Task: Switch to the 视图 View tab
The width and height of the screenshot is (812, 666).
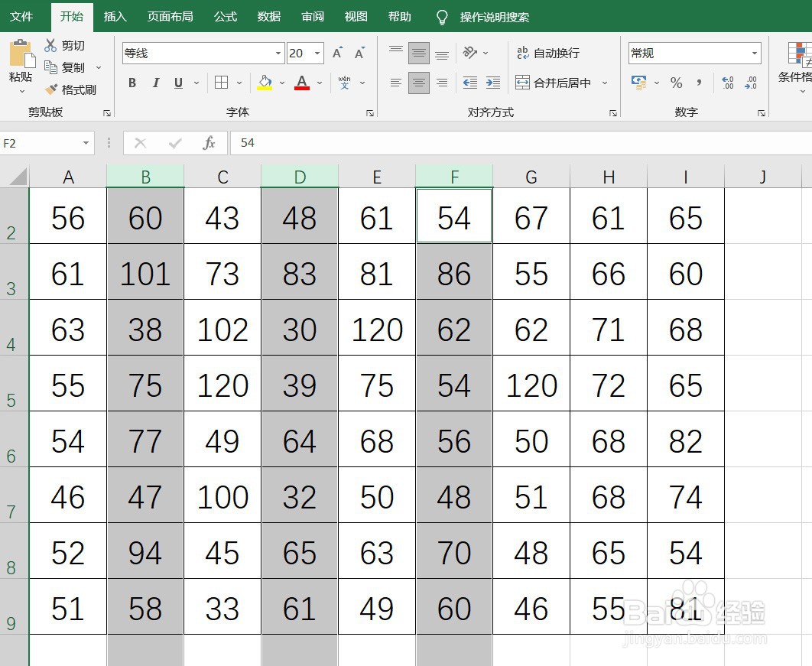Action: (356, 17)
